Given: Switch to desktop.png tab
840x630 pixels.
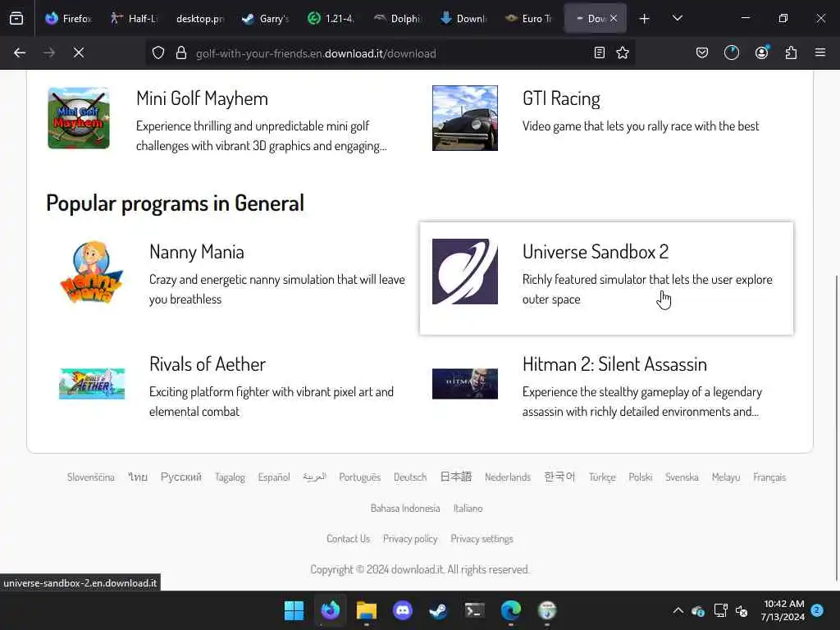Looking at the screenshot, I should [x=199, y=18].
